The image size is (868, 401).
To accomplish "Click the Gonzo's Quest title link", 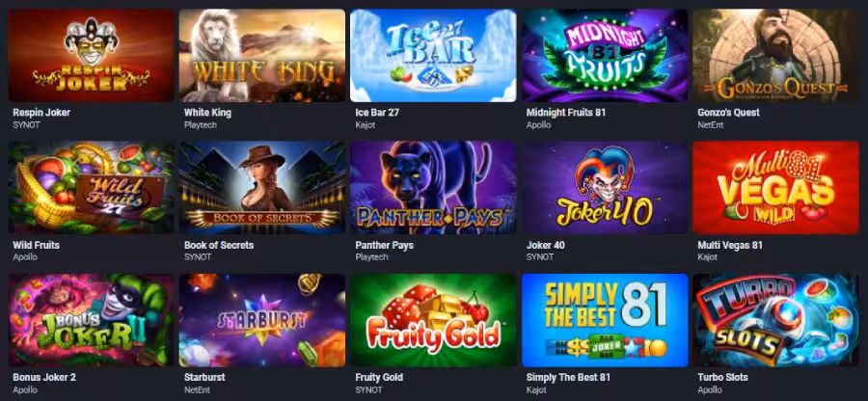I will (728, 112).
